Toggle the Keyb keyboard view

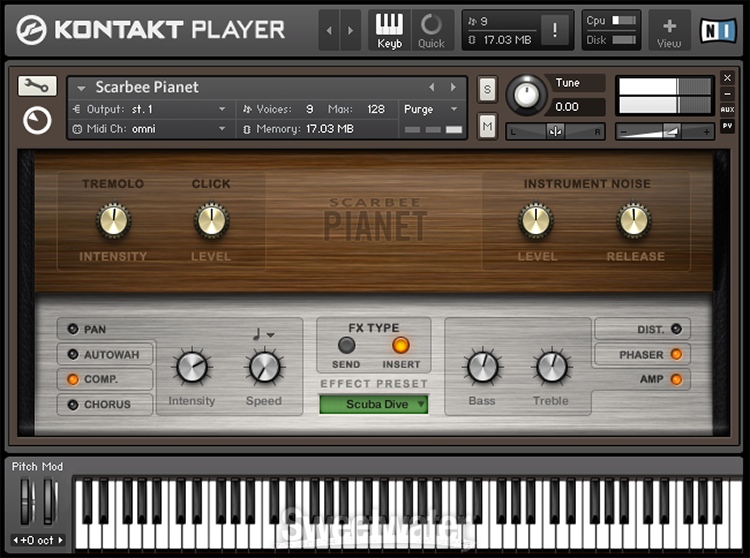click(x=389, y=30)
